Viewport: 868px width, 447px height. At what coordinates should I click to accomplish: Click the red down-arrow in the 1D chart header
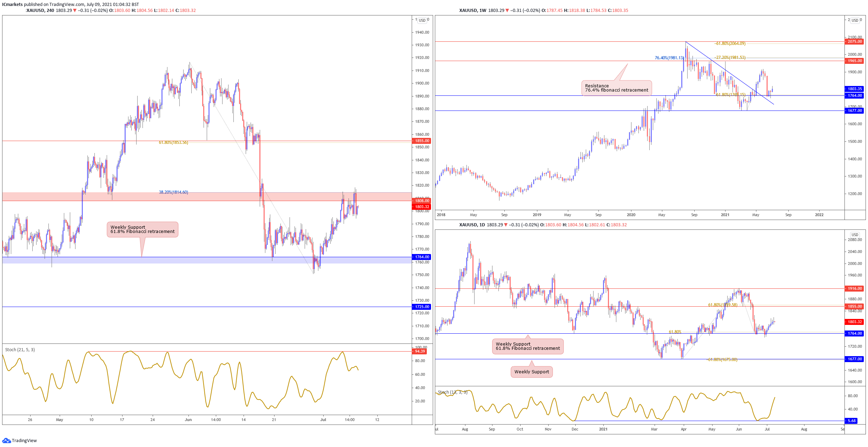pos(506,225)
